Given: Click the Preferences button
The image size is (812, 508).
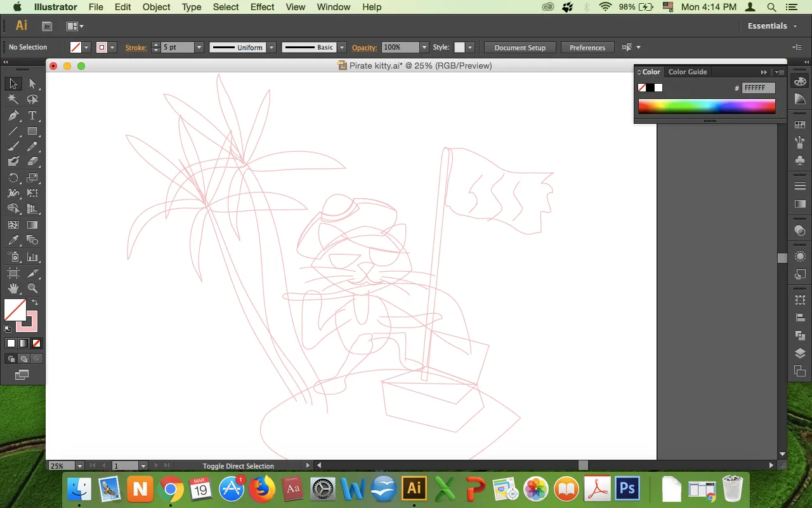Looking at the screenshot, I should (x=587, y=48).
